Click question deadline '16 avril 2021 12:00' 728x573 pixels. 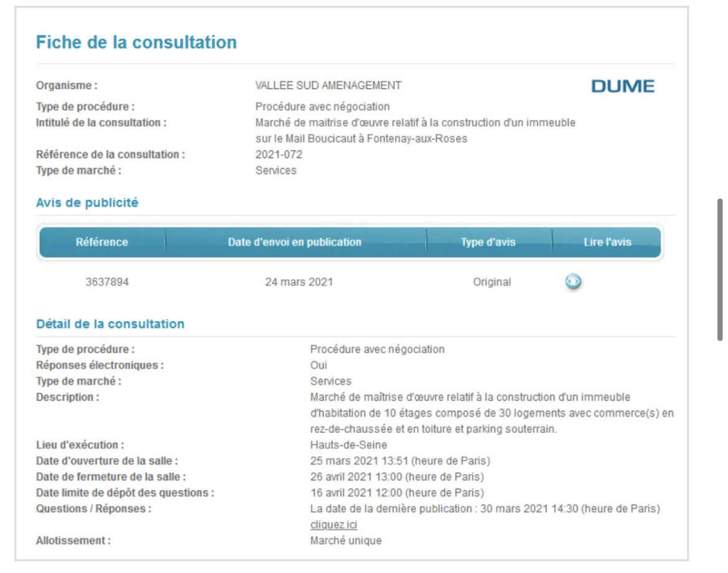click(x=356, y=493)
